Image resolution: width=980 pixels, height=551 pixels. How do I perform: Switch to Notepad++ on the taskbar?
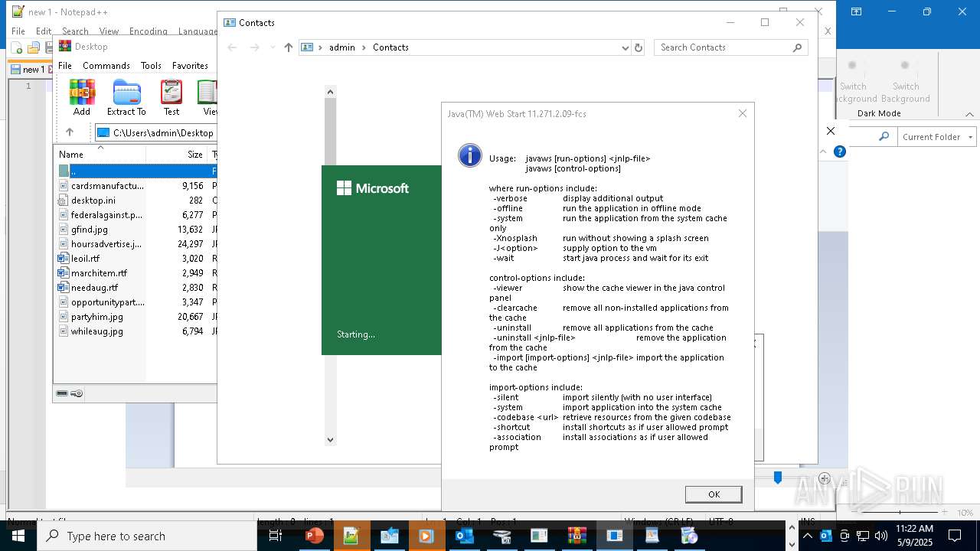[x=351, y=536]
